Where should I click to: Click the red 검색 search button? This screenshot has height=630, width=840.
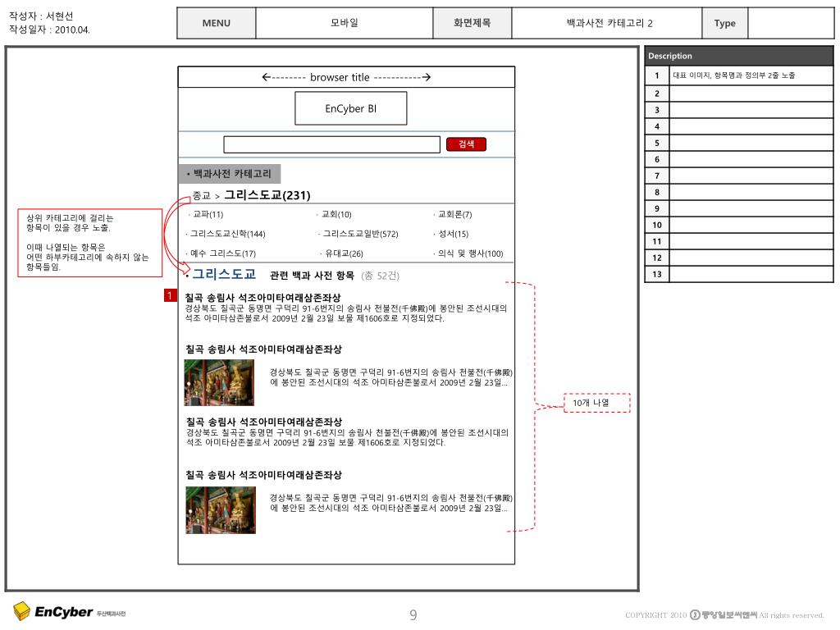(466, 144)
